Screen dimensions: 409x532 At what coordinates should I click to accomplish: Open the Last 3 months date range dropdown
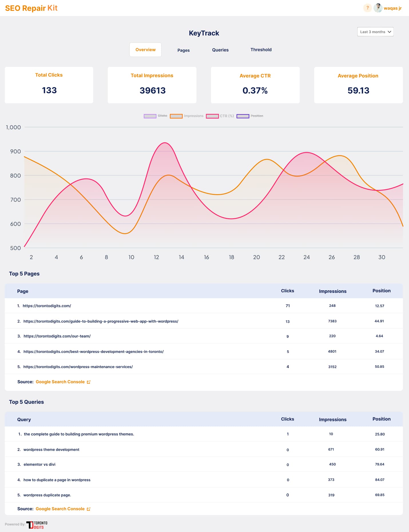[x=375, y=32]
